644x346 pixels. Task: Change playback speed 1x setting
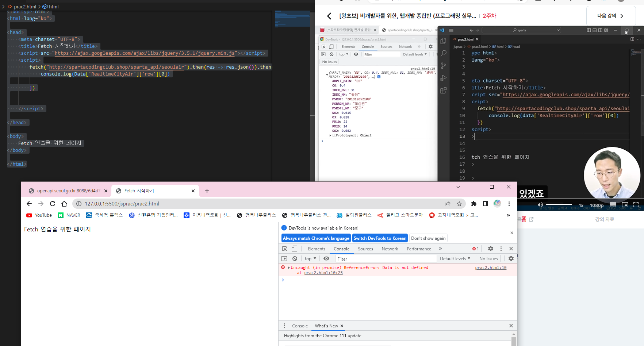pos(581,205)
